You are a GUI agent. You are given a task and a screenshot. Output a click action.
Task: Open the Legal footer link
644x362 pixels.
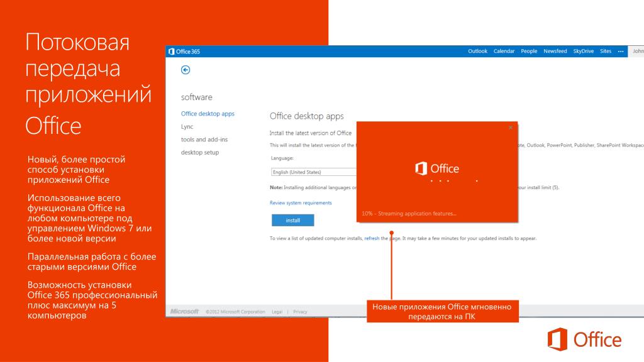[277, 312]
